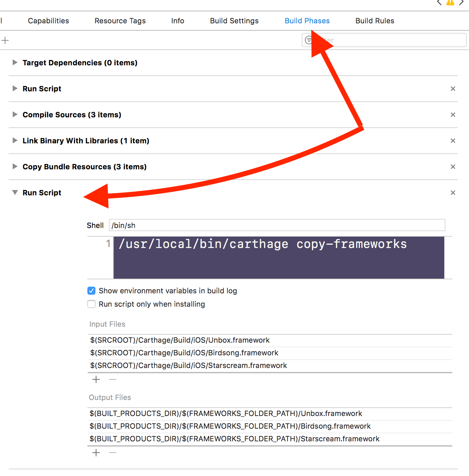Add an output file with plus button
The width and height of the screenshot is (469, 476).
pyautogui.click(x=96, y=453)
